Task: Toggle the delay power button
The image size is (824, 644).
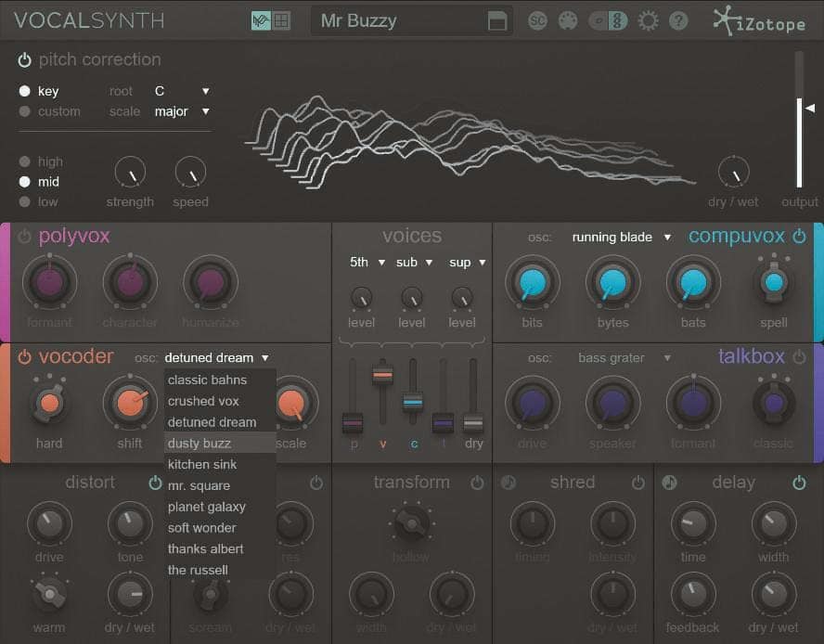Action: pos(799,483)
